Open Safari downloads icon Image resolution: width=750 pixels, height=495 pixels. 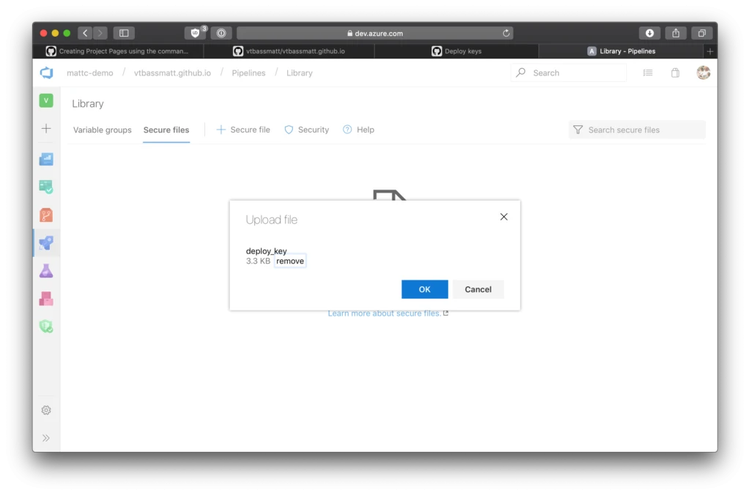pos(650,33)
